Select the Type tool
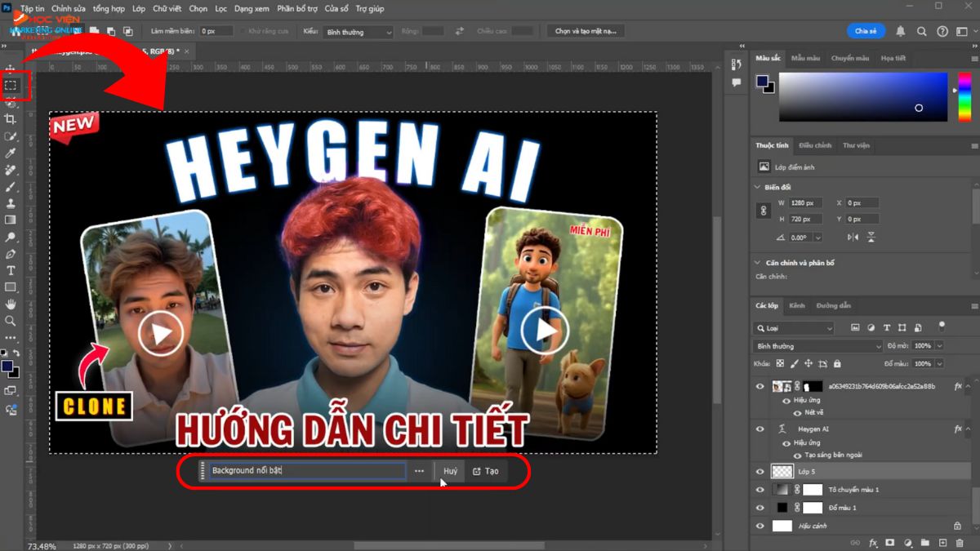This screenshot has width=980, height=551. click(11, 270)
